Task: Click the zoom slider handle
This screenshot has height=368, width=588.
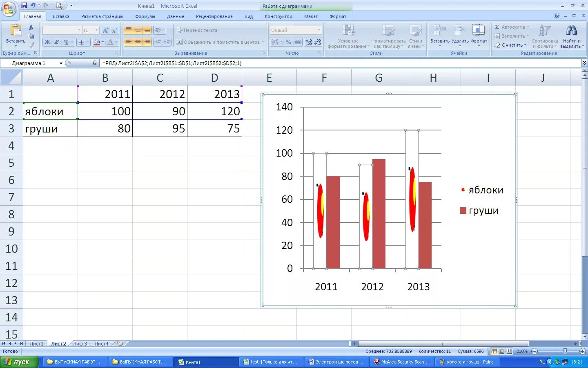Action: point(565,351)
